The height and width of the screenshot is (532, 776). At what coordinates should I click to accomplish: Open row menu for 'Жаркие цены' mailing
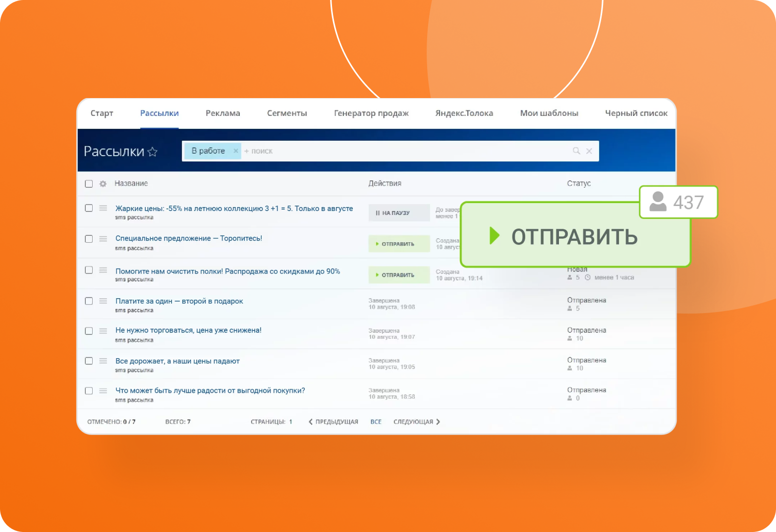(x=103, y=208)
